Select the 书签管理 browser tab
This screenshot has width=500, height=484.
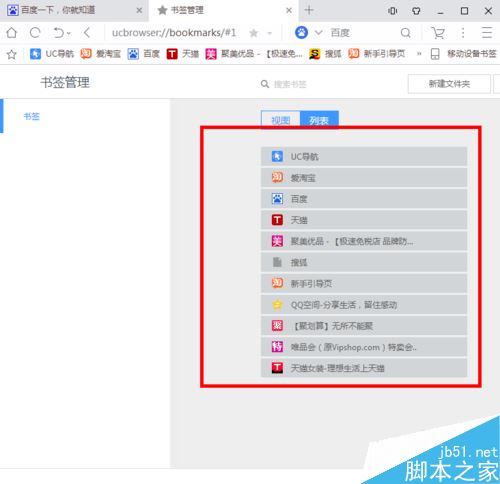click(x=223, y=11)
